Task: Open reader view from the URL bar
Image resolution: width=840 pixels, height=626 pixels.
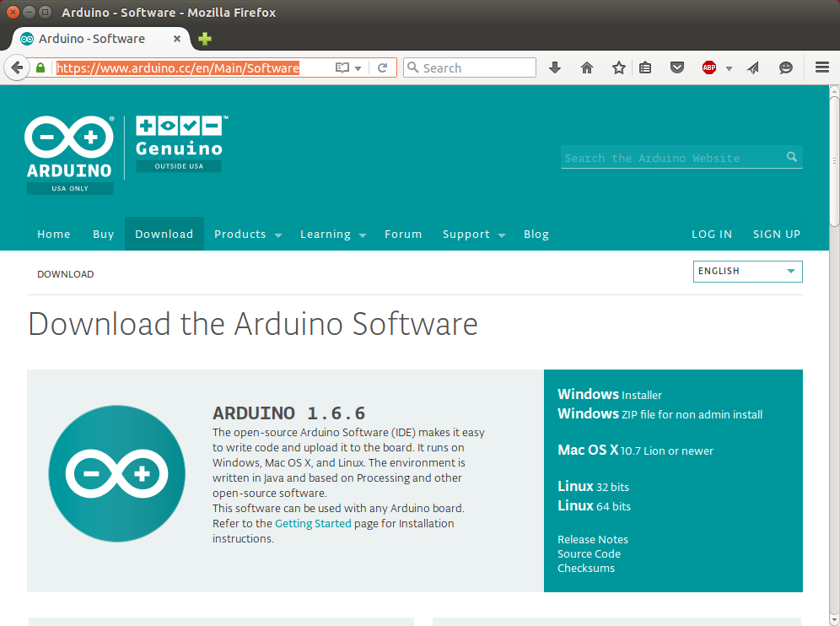Action: [342, 67]
